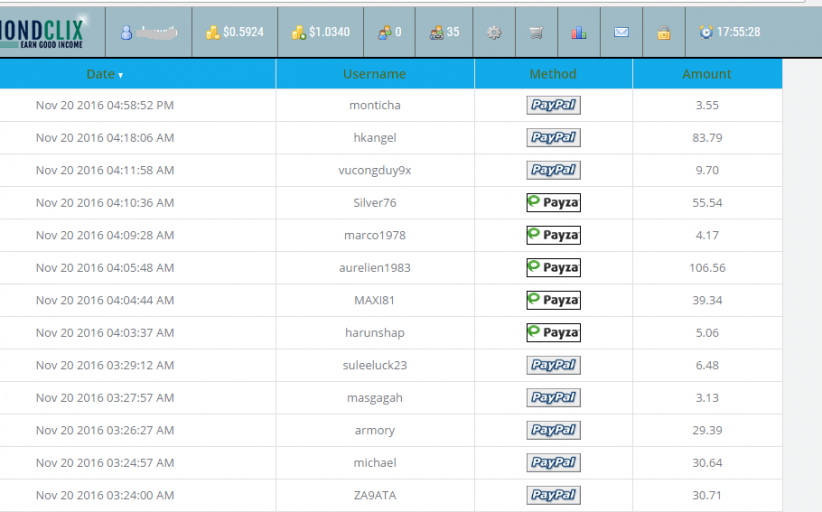822x512 pixels.
Task: Click the server clock 17:55:28
Action: point(729,32)
